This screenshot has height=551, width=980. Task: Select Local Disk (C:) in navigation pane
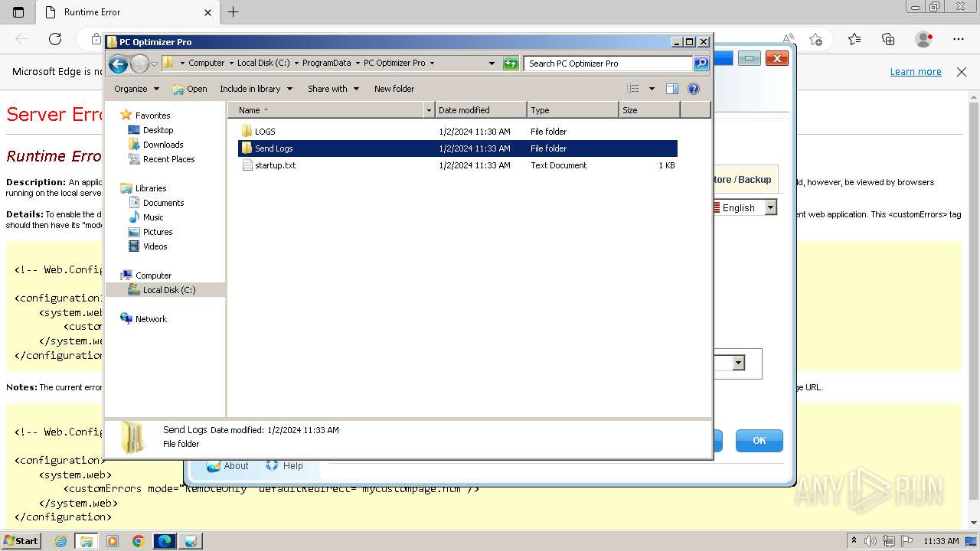click(x=165, y=290)
